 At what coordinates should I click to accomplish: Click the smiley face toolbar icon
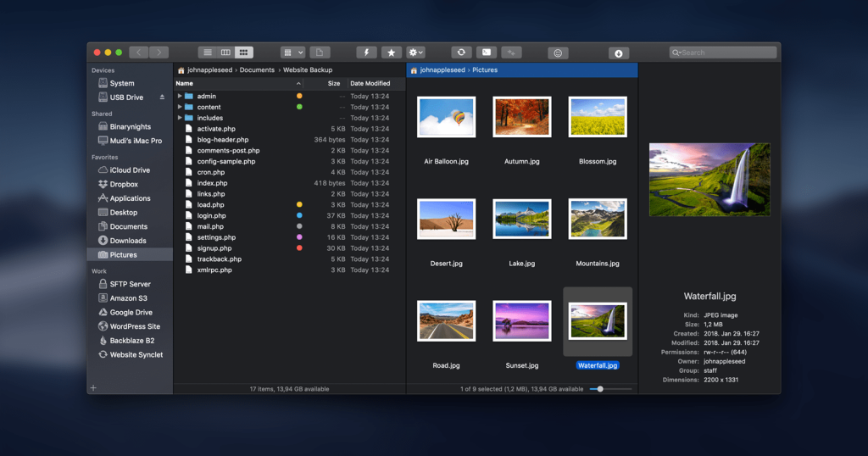point(558,53)
